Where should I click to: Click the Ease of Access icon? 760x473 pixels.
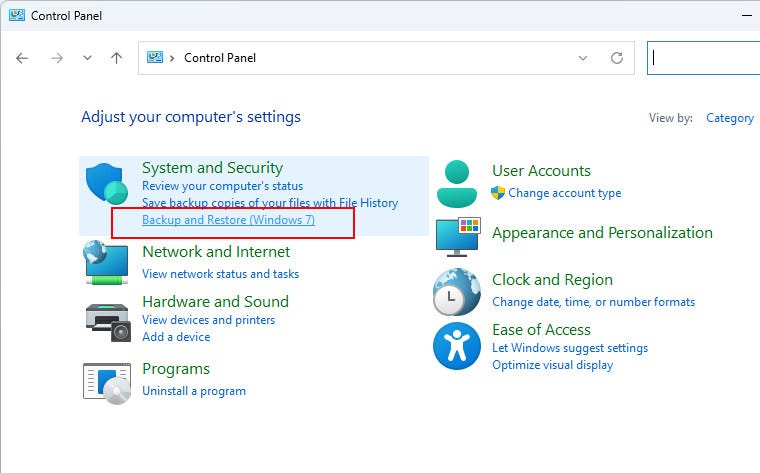tap(457, 346)
